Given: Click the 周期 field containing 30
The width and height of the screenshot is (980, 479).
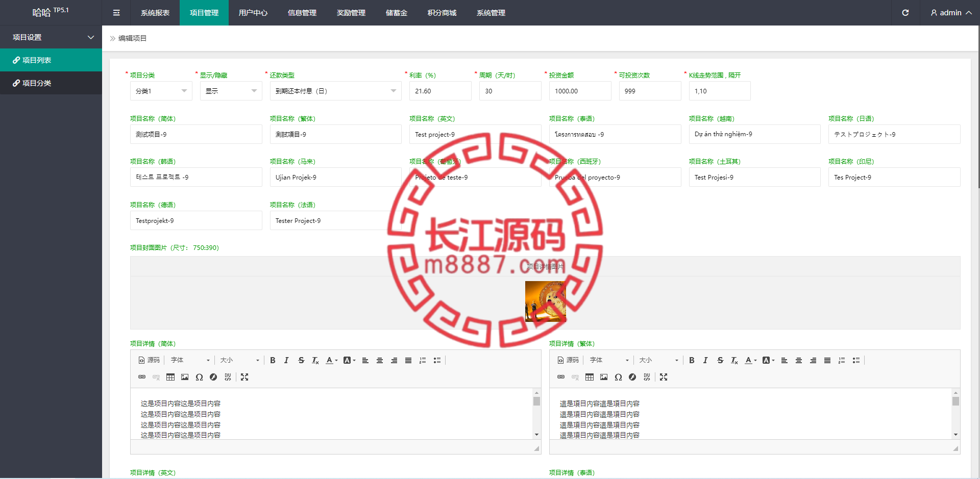Looking at the screenshot, I should pyautogui.click(x=510, y=91).
